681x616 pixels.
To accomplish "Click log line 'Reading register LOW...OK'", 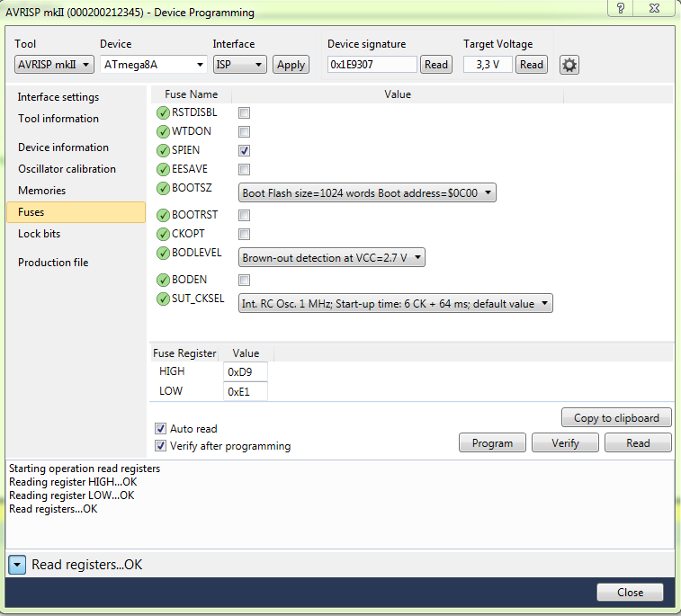I will [72, 495].
